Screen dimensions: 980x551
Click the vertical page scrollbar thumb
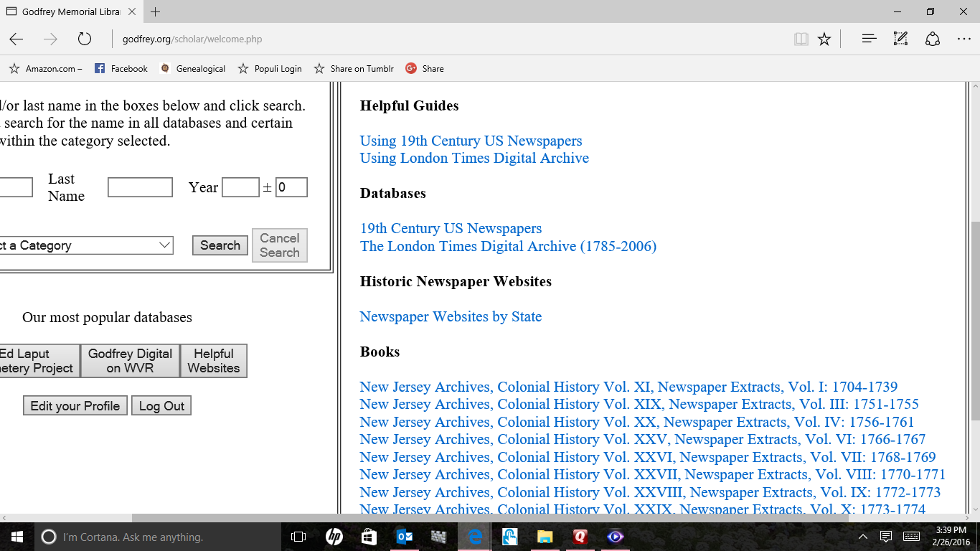click(x=974, y=321)
